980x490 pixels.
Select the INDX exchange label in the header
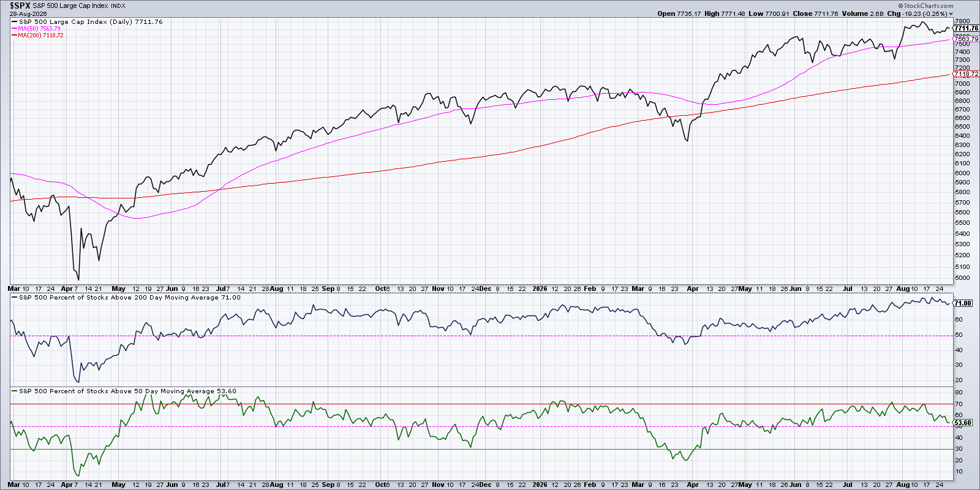tap(118, 6)
